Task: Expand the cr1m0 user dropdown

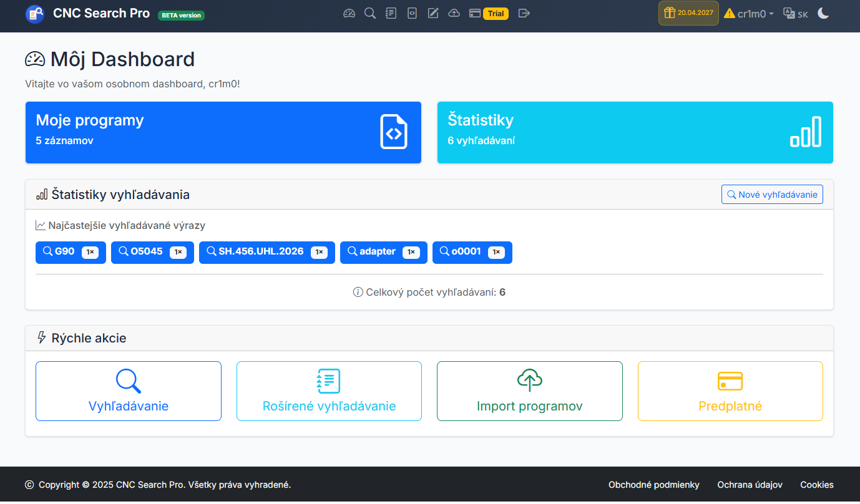Action: point(749,14)
